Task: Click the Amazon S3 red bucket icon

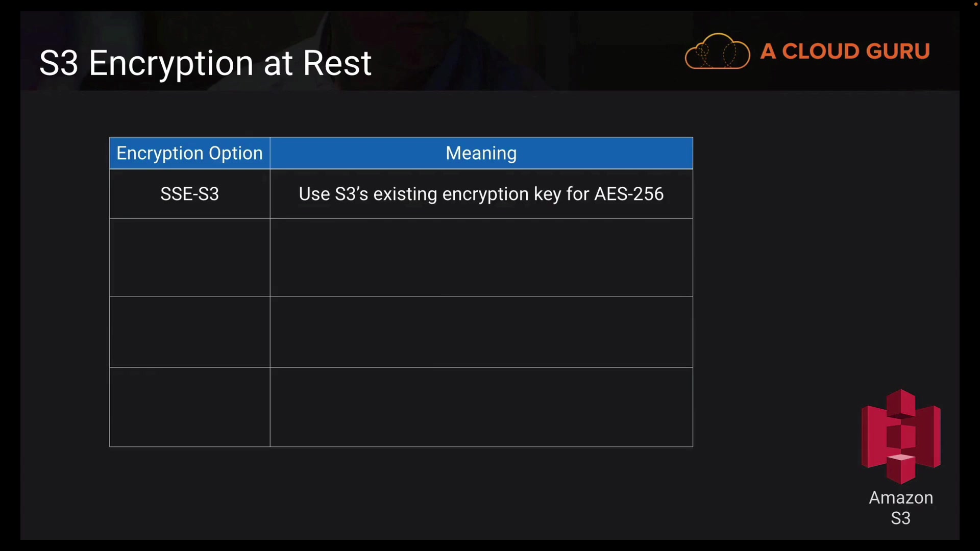Action: [x=901, y=437]
